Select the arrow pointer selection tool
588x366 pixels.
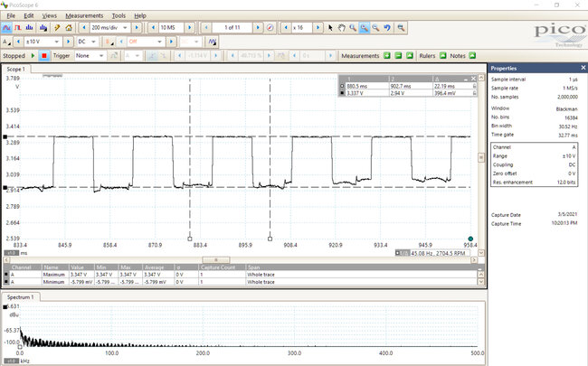(329, 28)
